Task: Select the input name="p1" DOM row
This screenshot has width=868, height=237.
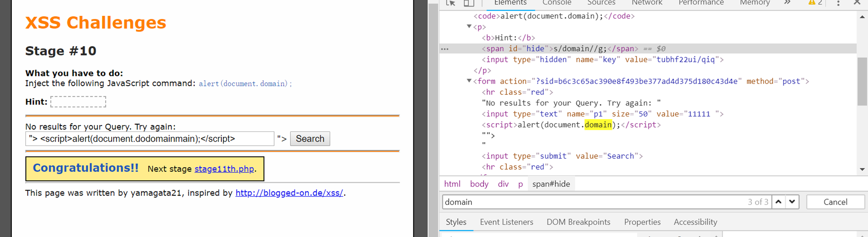Action: tap(602, 114)
